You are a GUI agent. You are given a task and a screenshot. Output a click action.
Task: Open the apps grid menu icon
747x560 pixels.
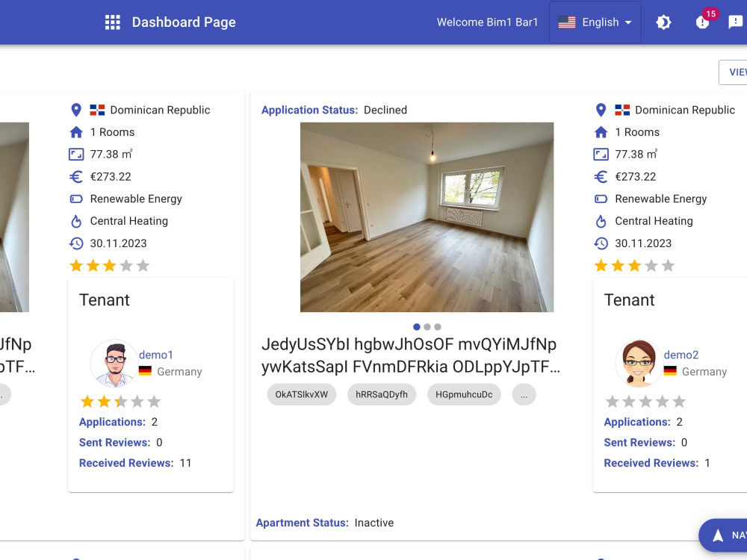(x=113, y=22)
